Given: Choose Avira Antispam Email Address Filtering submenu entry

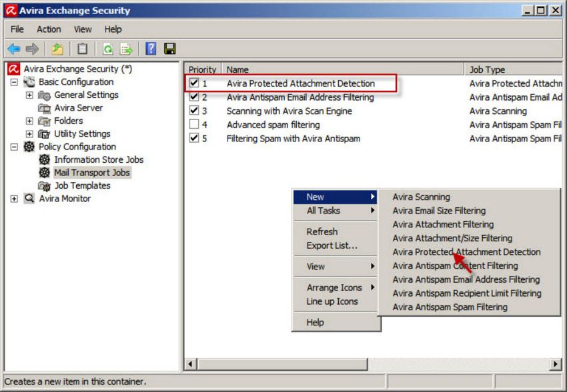Looking at the screenshot, I should pos(469,279).
